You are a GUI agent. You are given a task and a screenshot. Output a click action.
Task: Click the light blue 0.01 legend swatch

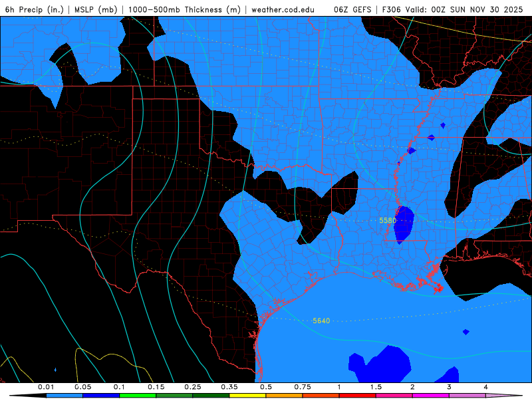pyautogui.click(x=65, y=396)
